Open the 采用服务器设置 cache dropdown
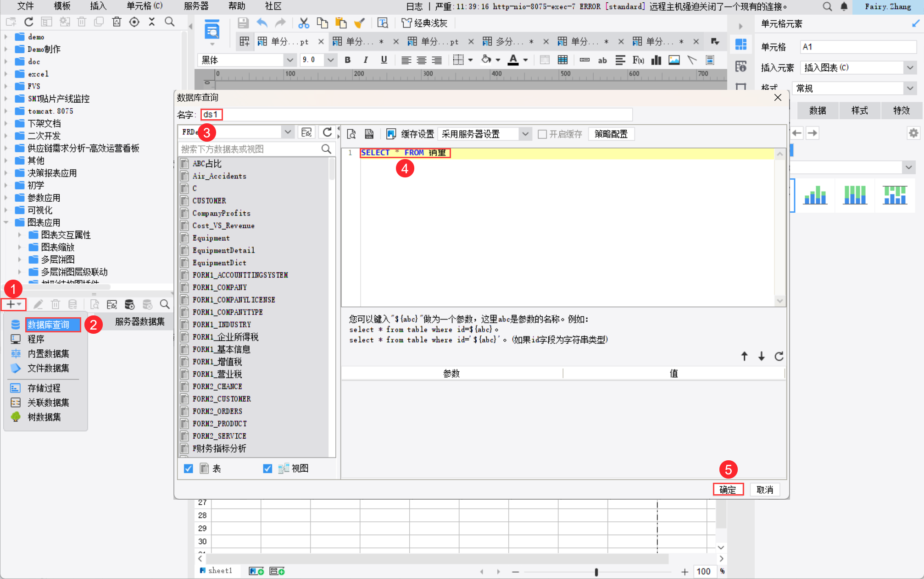Screen dimensions: 924x579 (525, 134)
